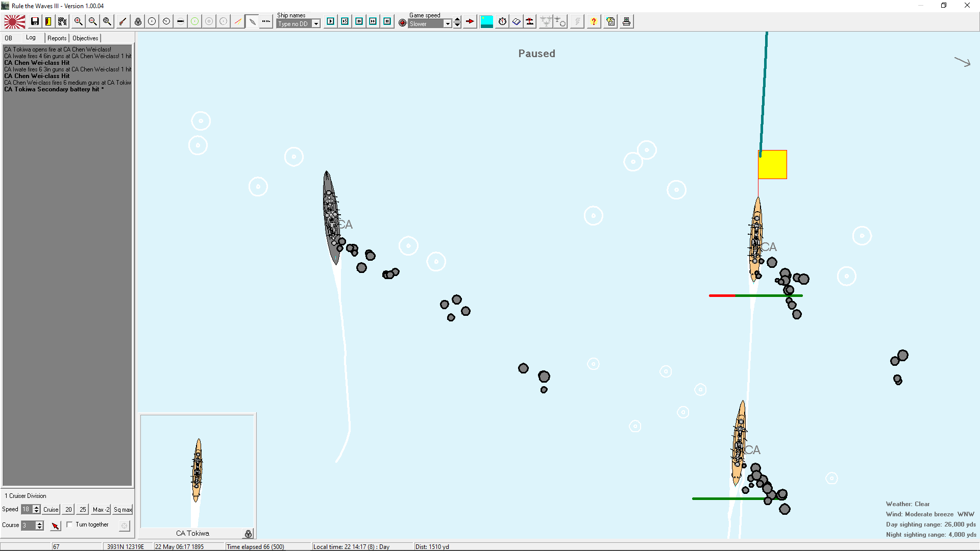980x551 pixels.
Task: Zoom out with the minus magnifier icon
Action: [92, 21]
